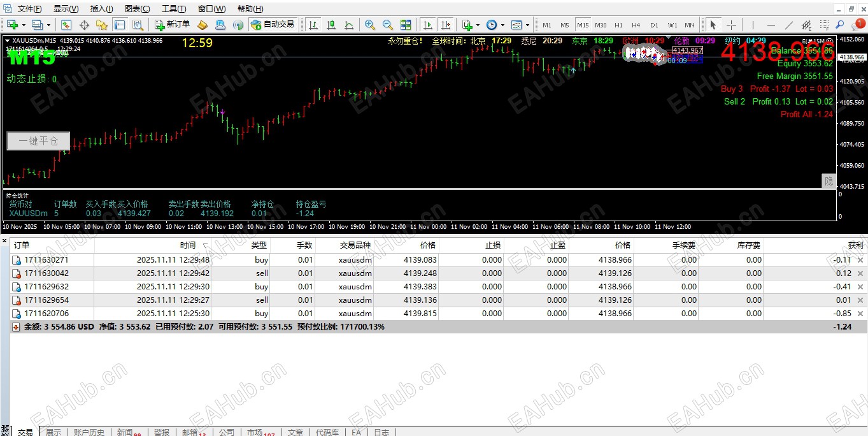This screenshot has height=436, width=868.
Task: Open the 插入(I) menu
Action: [x=102, y=9]
